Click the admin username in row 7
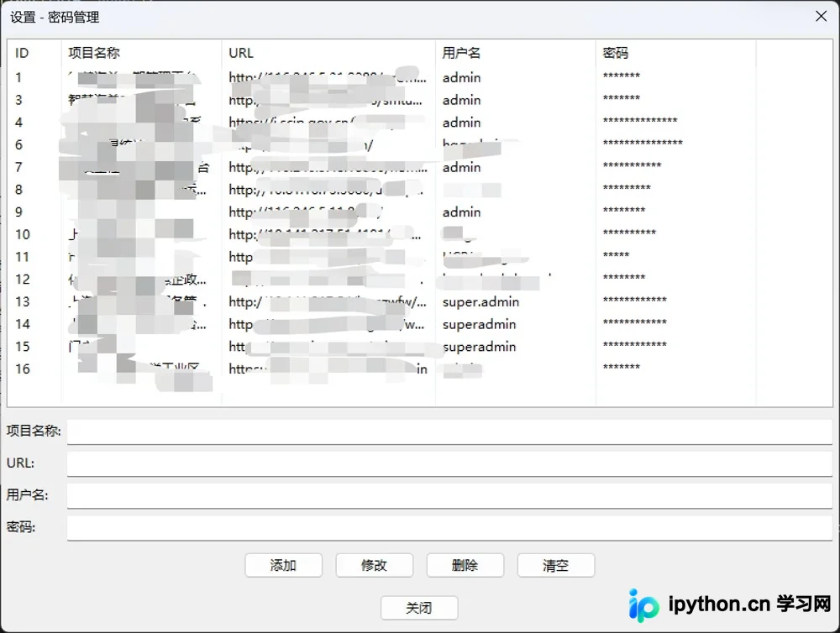Image resolution: width=840 pixels, height=633 pixels. (x=461, y=168)
